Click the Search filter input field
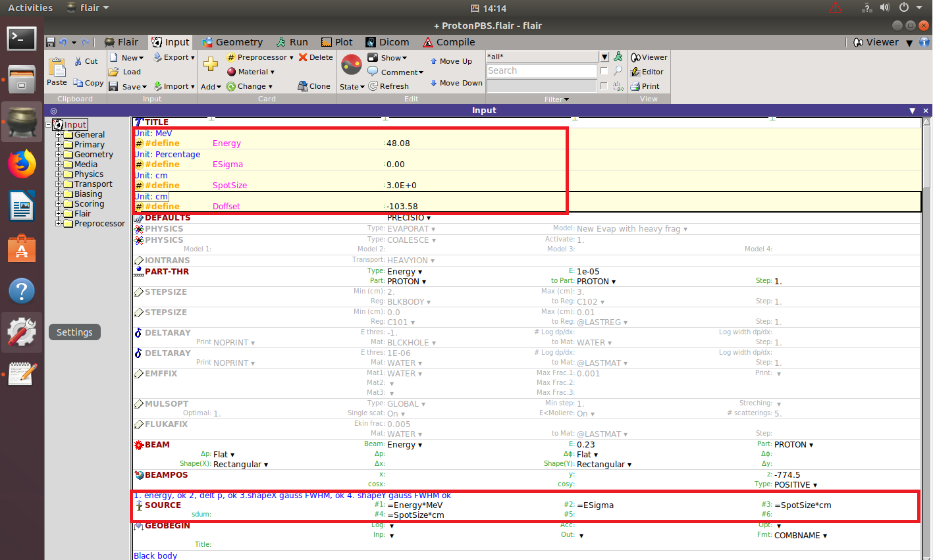933x560 pixels. pyautogui.click(x=542, y=70)
